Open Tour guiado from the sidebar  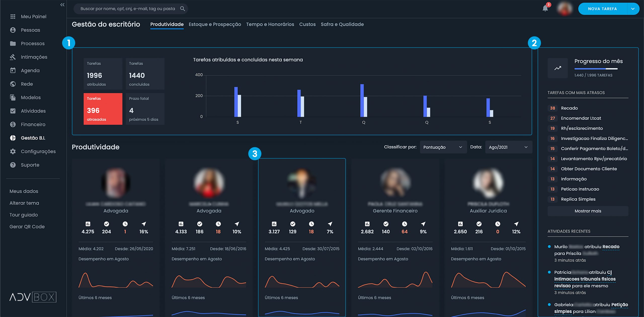pos(23,215)
